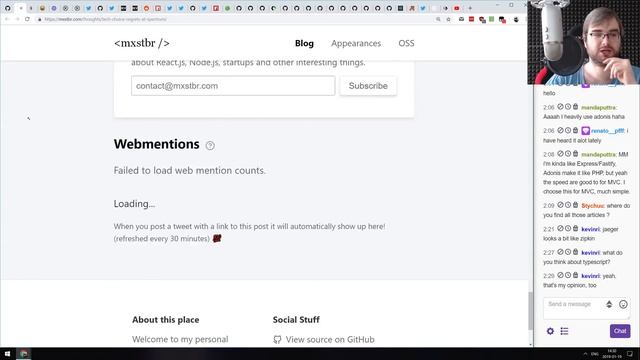Screen dimensions: 640x360
Task: Reload the browser page
Action: point(27,19)
